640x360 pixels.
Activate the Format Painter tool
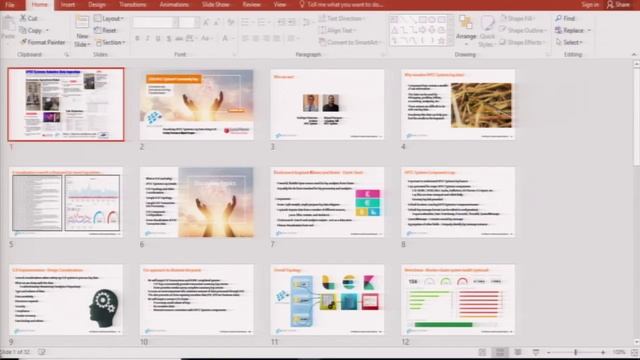click(42, 42)
